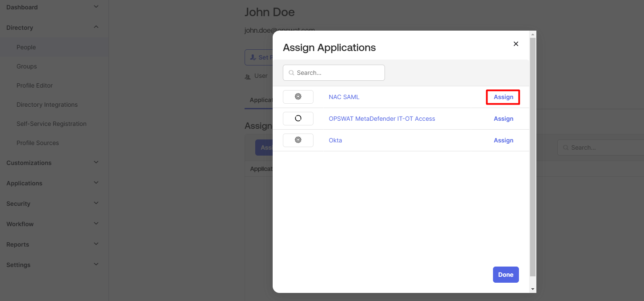Expand the Customizations section chevron
644x301 pixels.
tap(96, 162)
